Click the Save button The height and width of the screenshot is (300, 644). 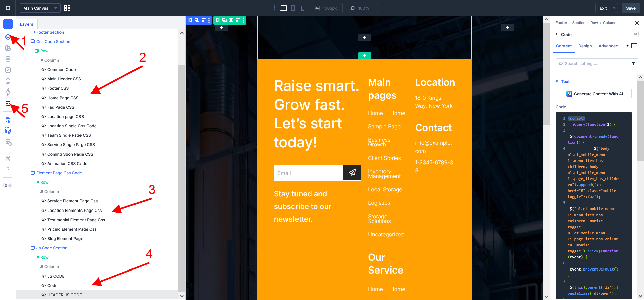coord(631,8)
